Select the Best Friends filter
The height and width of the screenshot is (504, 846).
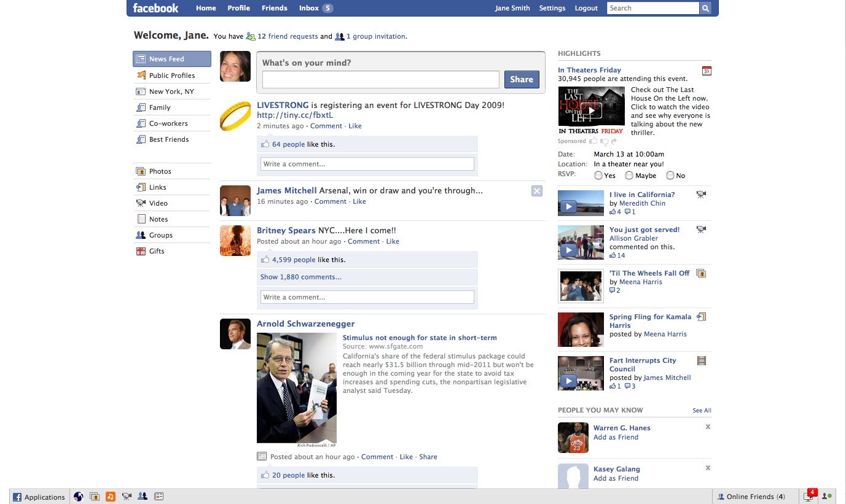tap(172, 139)
